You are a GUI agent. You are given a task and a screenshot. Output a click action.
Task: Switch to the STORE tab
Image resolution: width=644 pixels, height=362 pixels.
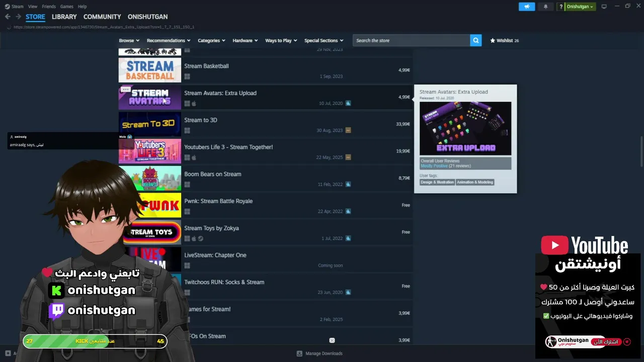point(35,17)
